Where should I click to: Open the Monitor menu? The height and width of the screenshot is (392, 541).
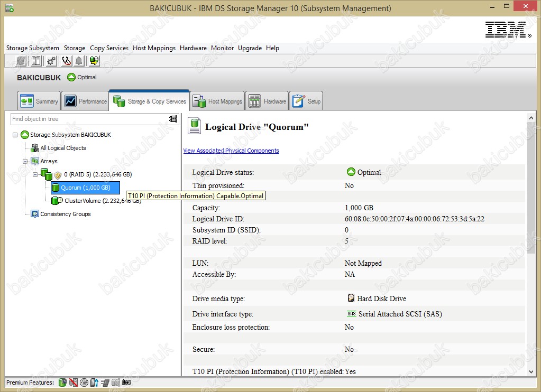pos(223,48)
